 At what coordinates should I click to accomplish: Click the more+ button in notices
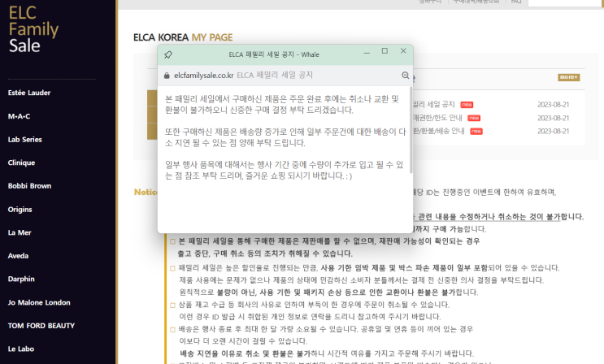point(568,77)
